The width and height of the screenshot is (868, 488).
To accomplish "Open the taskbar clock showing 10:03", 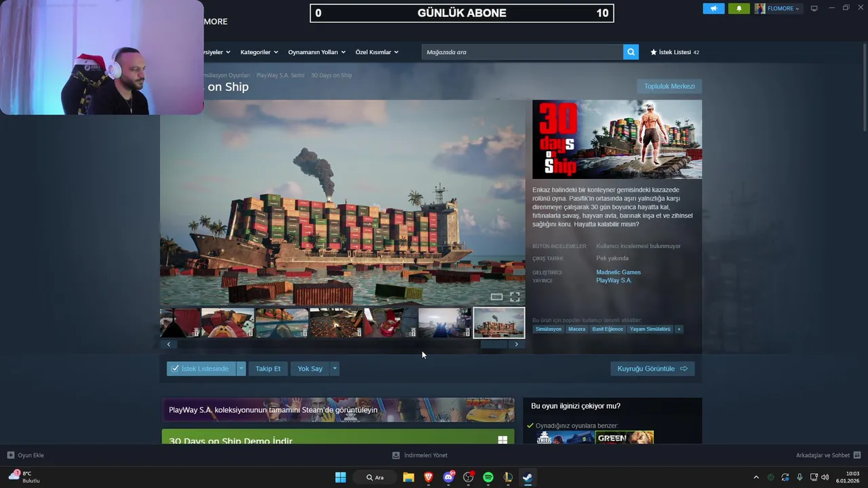I will (847, 477).
